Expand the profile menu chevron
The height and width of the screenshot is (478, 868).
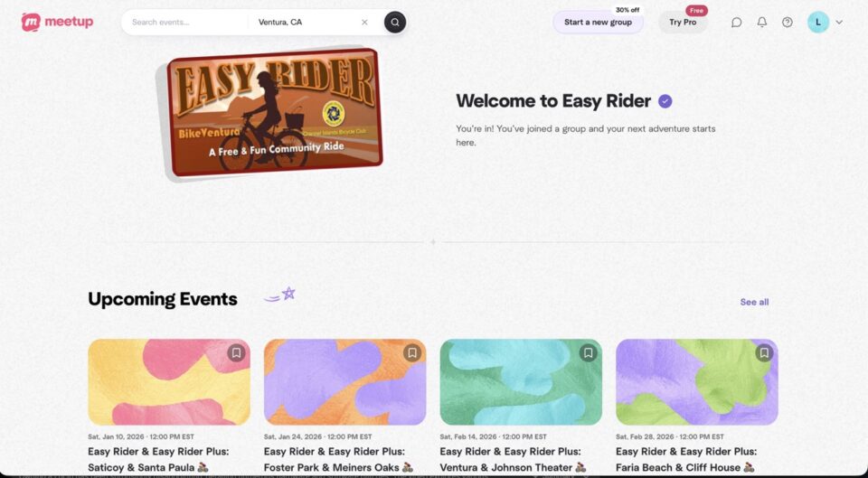(x=839, y=22)
